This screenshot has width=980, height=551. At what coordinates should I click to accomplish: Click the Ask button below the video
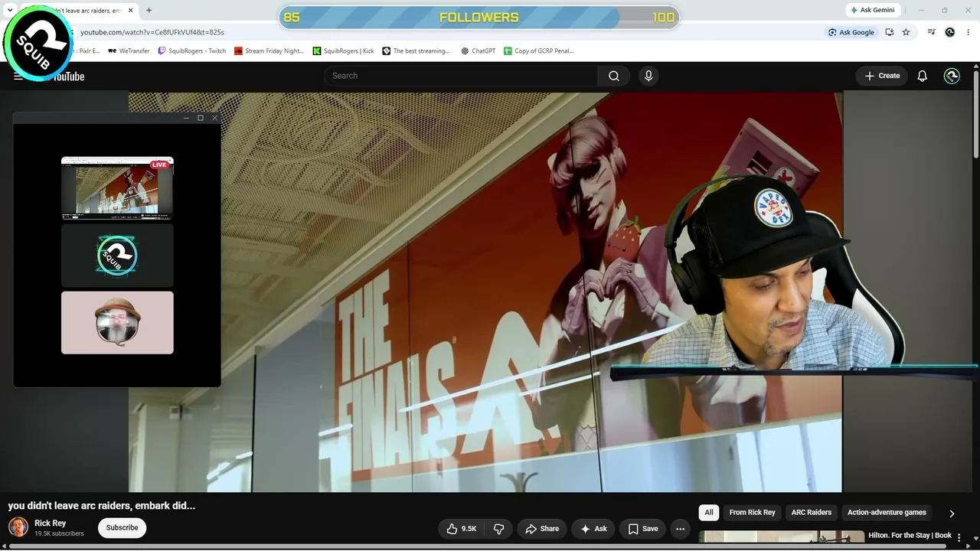tap(593, 529)
